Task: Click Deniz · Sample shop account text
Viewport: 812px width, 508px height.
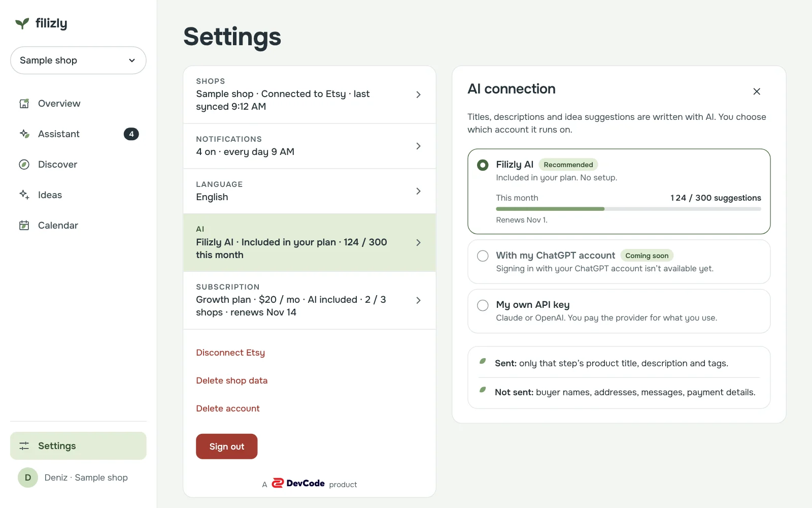Action: tap(86, 478)
